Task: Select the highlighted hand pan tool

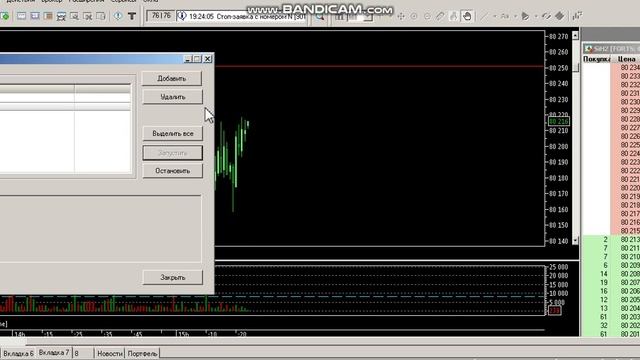Action: (x=467, y=16)
